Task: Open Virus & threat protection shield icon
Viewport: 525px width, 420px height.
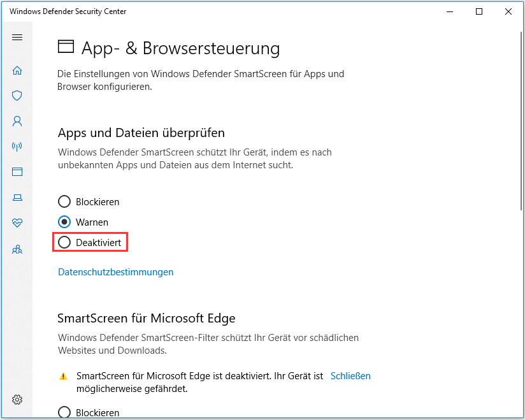Action: tap(17, 96)
